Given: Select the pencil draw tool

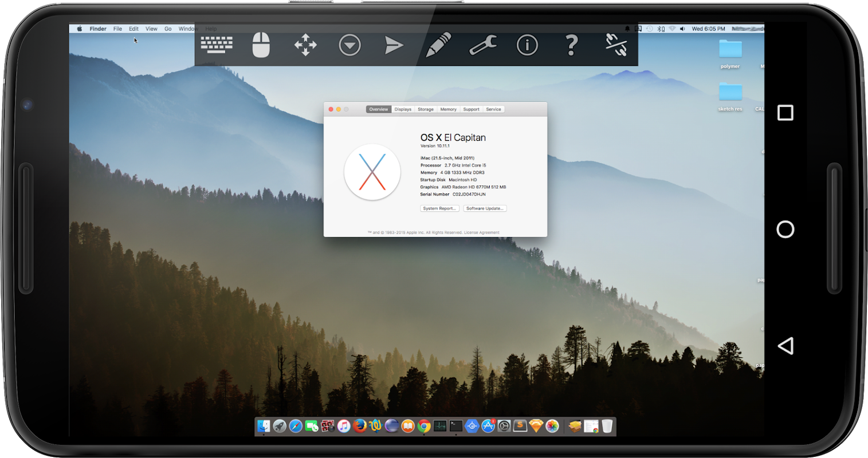Looking at the screenshot, I should [x=438, y=45].
